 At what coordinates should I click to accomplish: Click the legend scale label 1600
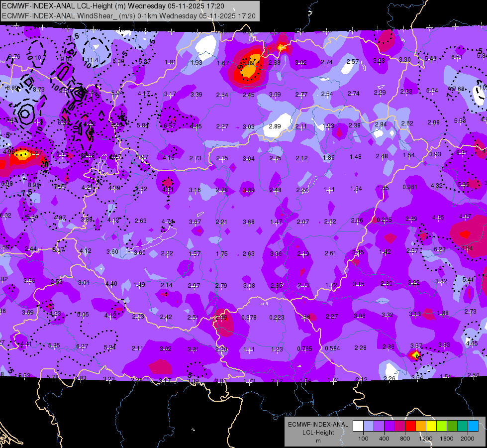coord(447,439)
